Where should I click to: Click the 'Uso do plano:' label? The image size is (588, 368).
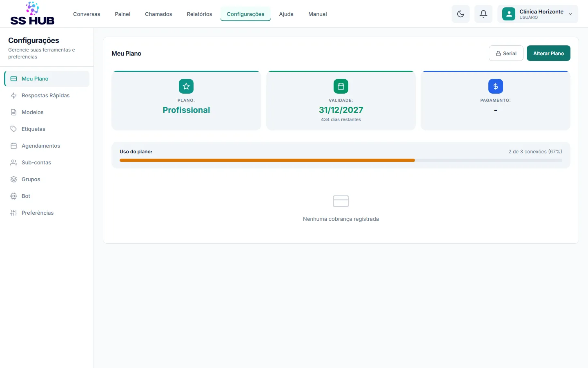point(136,151)
